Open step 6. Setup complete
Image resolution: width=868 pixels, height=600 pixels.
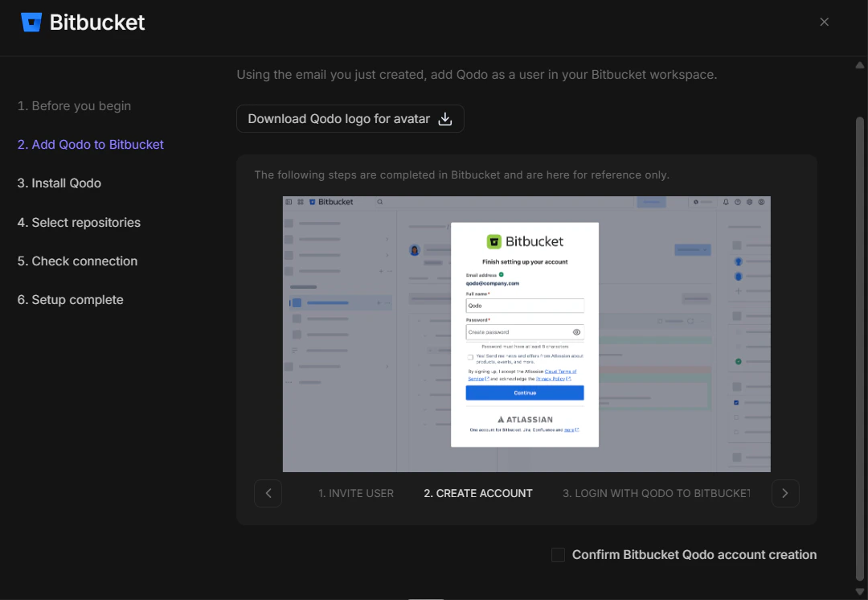coord(70,300)
